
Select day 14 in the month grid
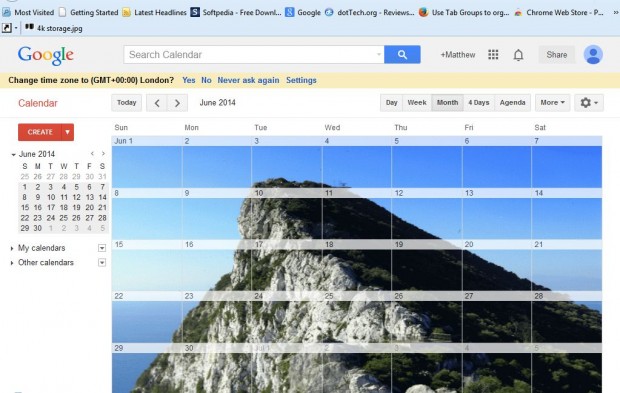click(567, 214)
